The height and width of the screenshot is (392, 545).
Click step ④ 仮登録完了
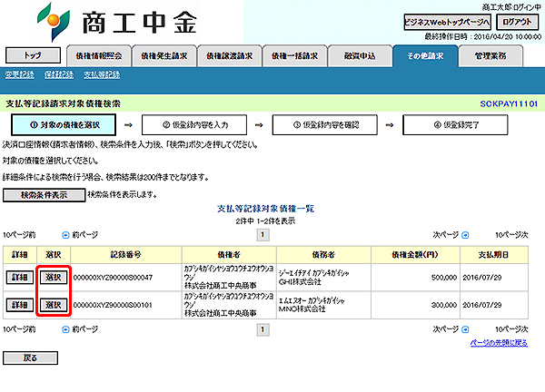coord(455,125)
